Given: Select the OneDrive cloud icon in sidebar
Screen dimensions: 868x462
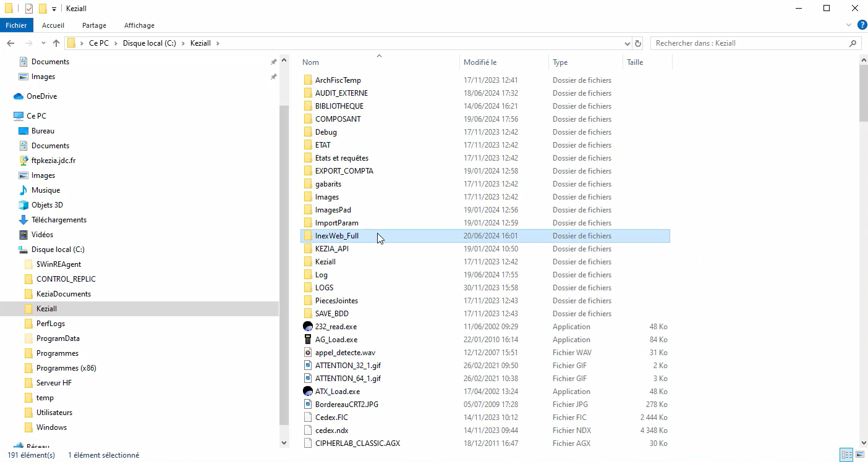Looking at the screenshot, I should pos(19,96).
